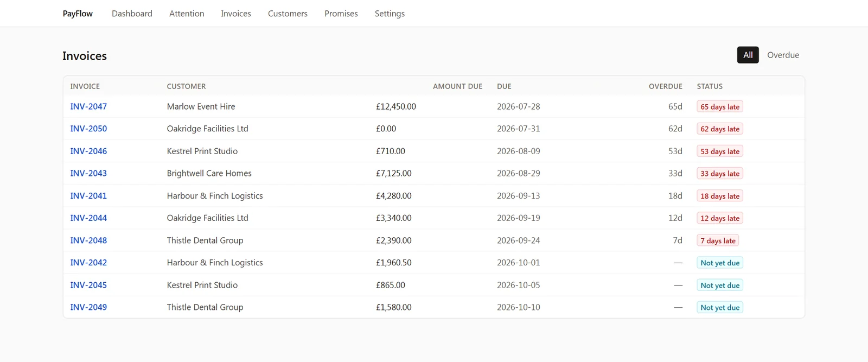Click the 62 days late badge
868x362 pixels.
720,129
